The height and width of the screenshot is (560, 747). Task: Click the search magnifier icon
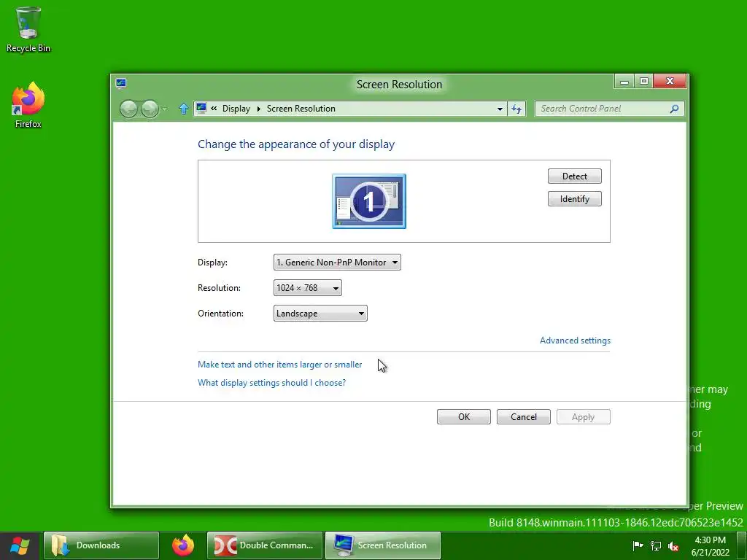tap(674, 109)
